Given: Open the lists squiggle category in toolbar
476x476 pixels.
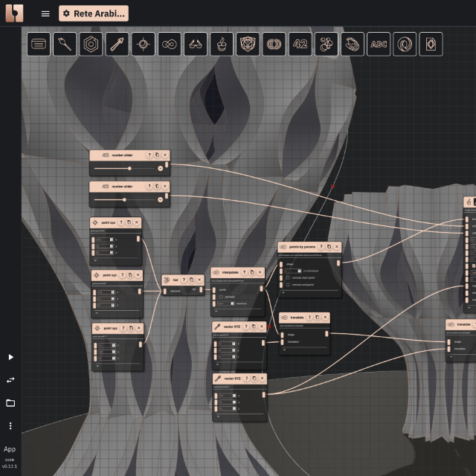Looking at the screenshot, I should click(353, 44).
